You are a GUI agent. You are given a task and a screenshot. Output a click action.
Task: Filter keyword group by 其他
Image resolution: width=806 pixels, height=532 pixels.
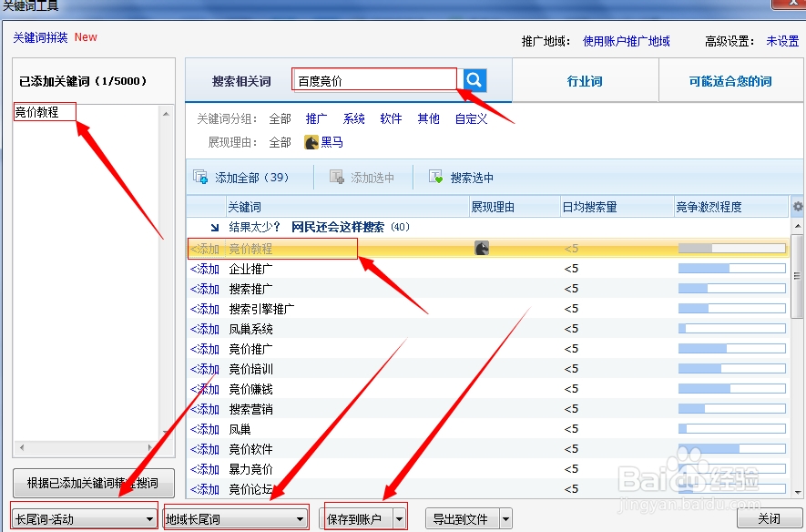428,118
